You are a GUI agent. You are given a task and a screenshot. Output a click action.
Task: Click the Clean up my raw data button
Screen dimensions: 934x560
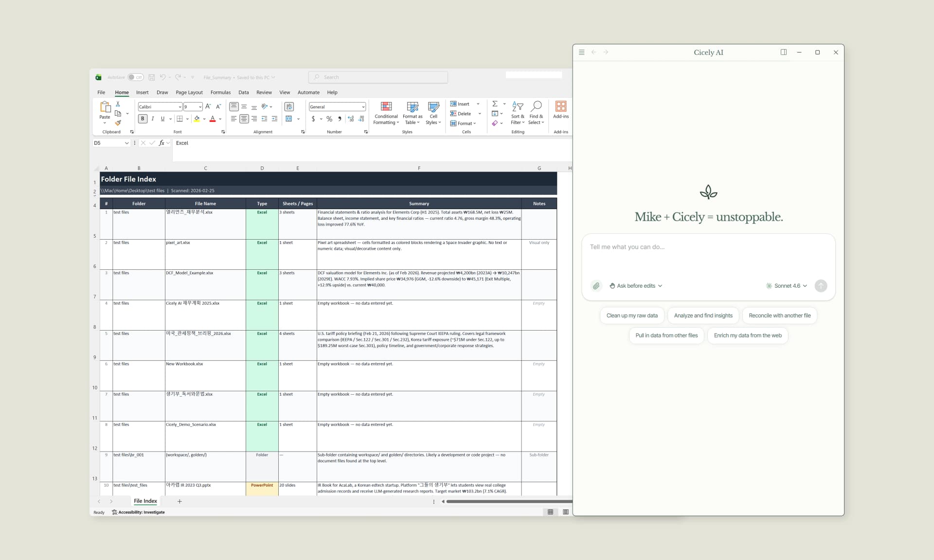coord(631,315)
